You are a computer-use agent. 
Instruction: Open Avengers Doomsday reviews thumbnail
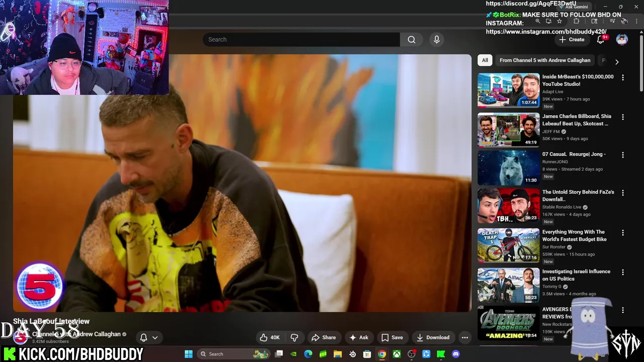pos(508,323)
